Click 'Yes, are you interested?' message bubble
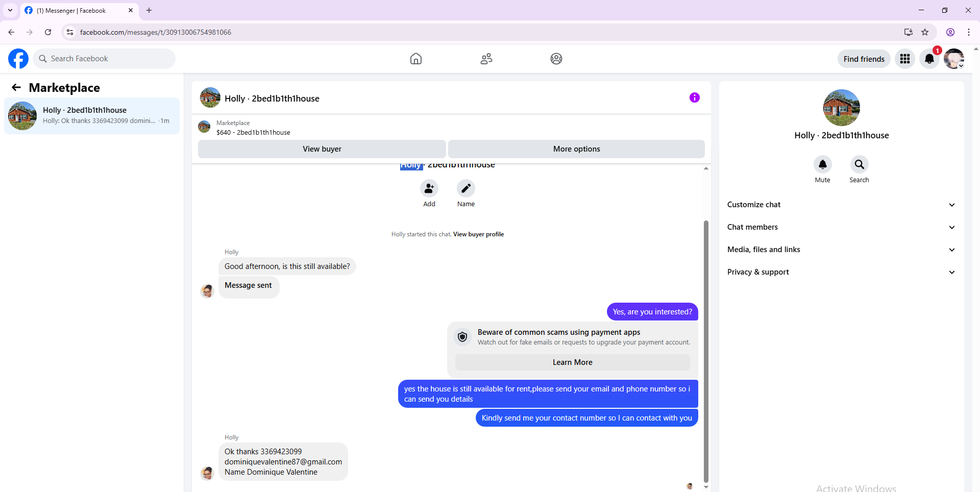Screen dimensions: 980x492 (x=652, y=312)
